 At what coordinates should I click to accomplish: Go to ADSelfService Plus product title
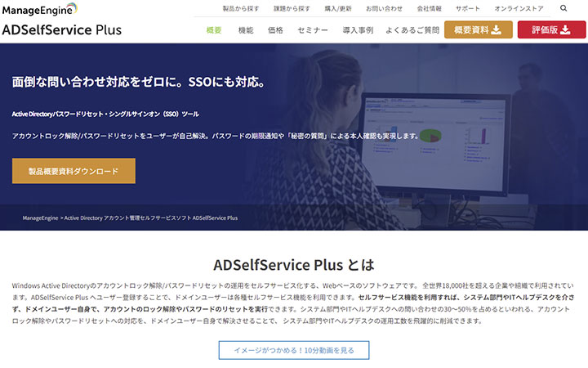coord(62,30)
